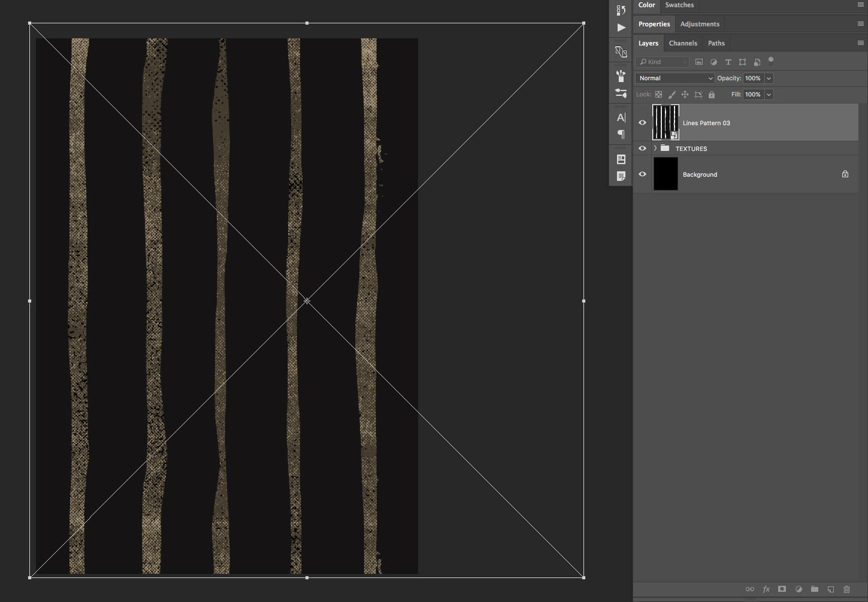Screen dimensions: 868x602
Task: Open the Kind filter dropdown
Action: click(663, 62)
